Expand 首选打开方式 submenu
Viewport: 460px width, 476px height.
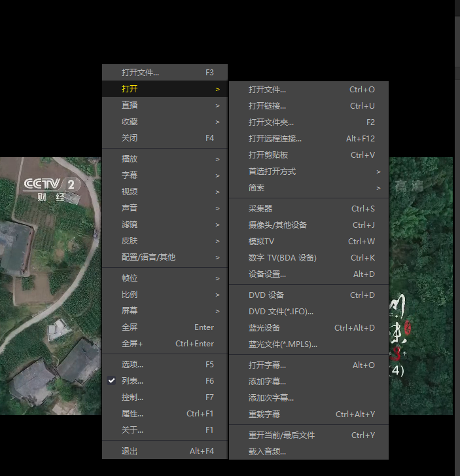(309, 172)
